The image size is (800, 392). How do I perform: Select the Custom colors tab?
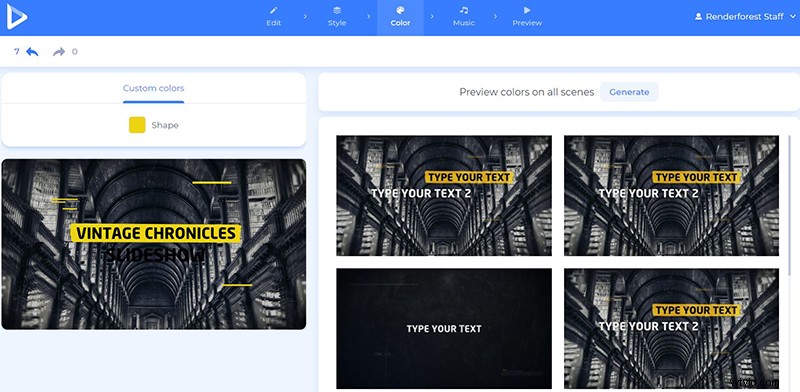click(x=153, y=88)
